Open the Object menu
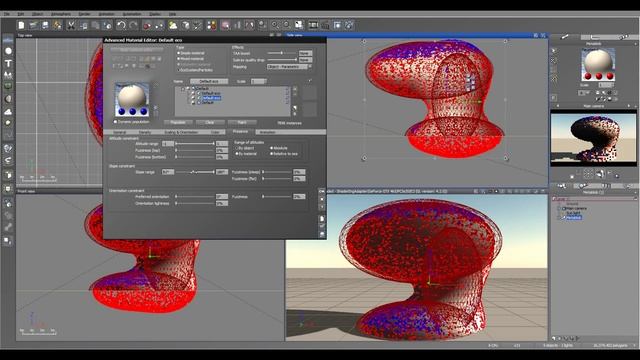The height and width of the screenshot is (360, 640). 37,14
